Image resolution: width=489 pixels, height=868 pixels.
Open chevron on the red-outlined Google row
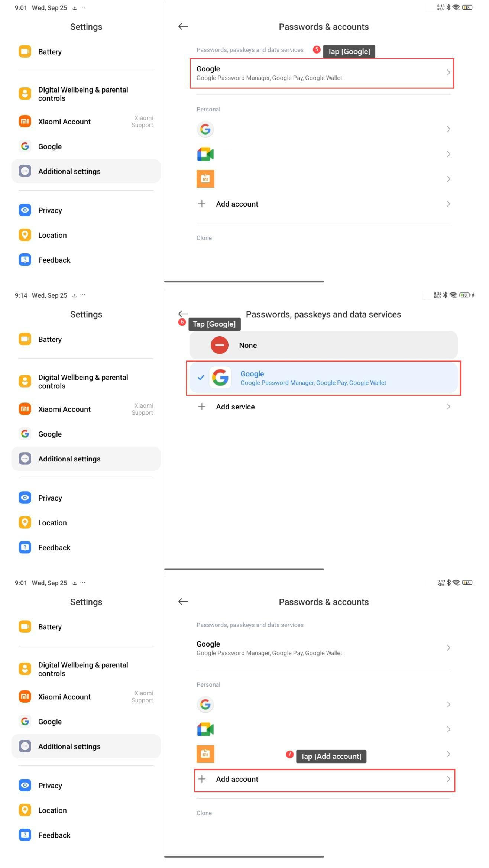pyautogui.click(x=448, y=72)
